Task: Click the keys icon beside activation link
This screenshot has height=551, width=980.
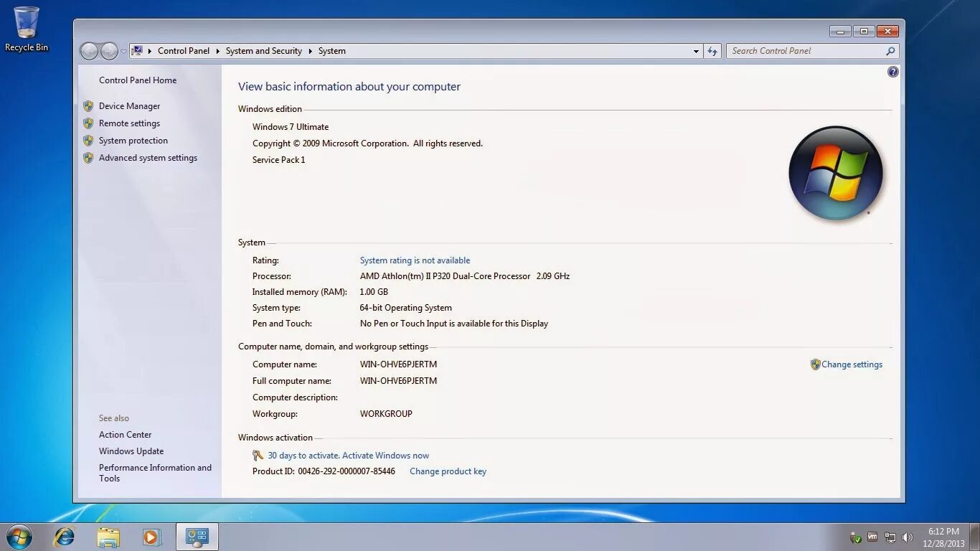Action: 258,456
